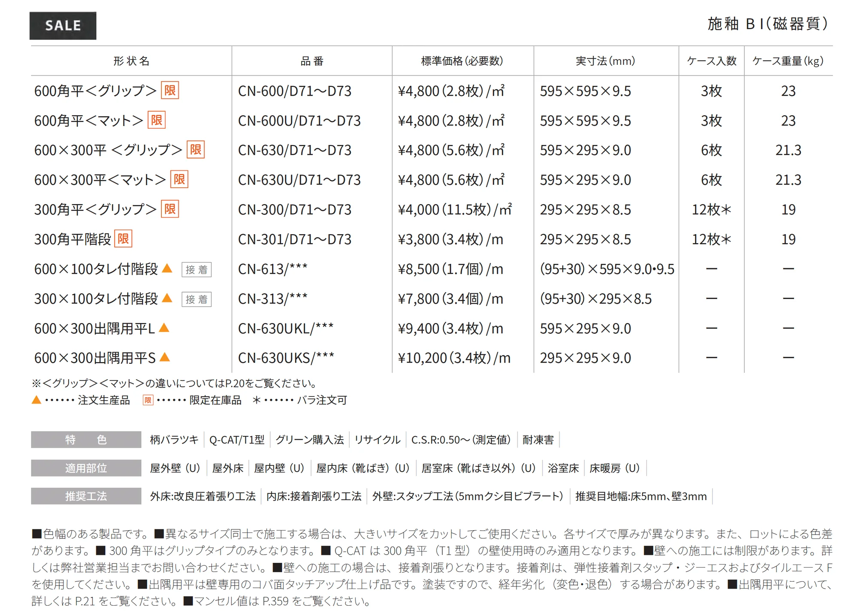The image size is (858, 616).
Task: Click the 適用部位 section label
Action: pos(86,468)
